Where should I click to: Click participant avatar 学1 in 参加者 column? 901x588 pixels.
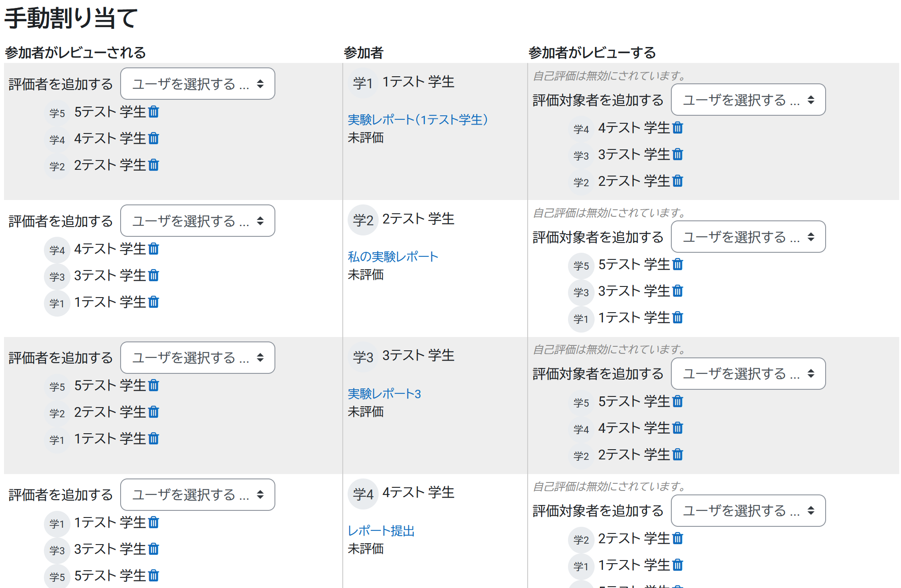[x=363, y=83]
